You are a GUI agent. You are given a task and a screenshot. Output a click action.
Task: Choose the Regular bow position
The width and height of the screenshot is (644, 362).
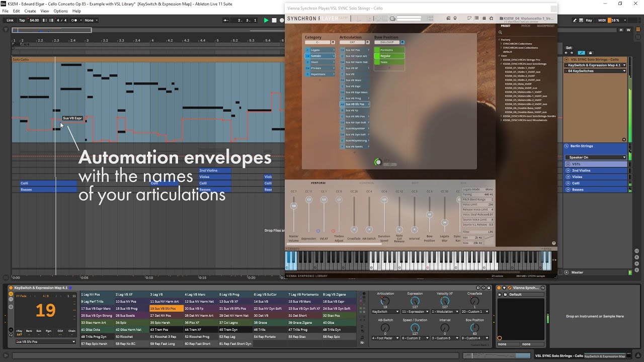[x=389, y=56]
